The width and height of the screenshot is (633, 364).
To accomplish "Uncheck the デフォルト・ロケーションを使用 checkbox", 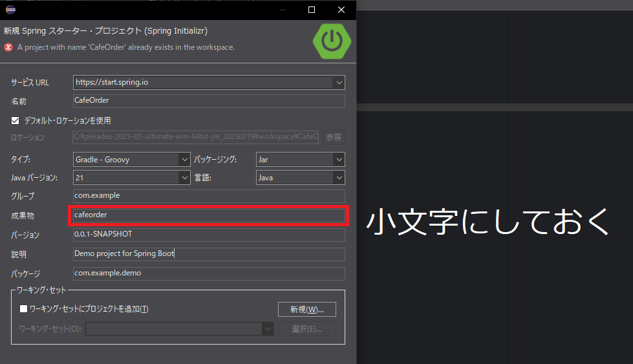I will coord(16,120).
